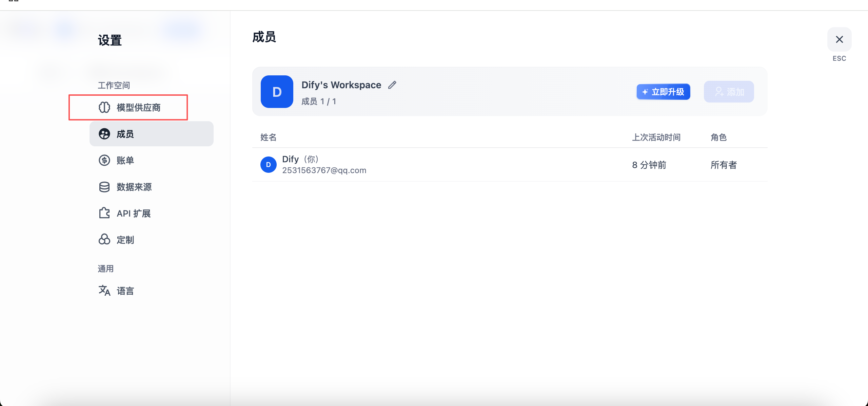The height and width of the screenshot is (406, 868).
Task: Open API 扩展 section
Action: click(151, 213)
